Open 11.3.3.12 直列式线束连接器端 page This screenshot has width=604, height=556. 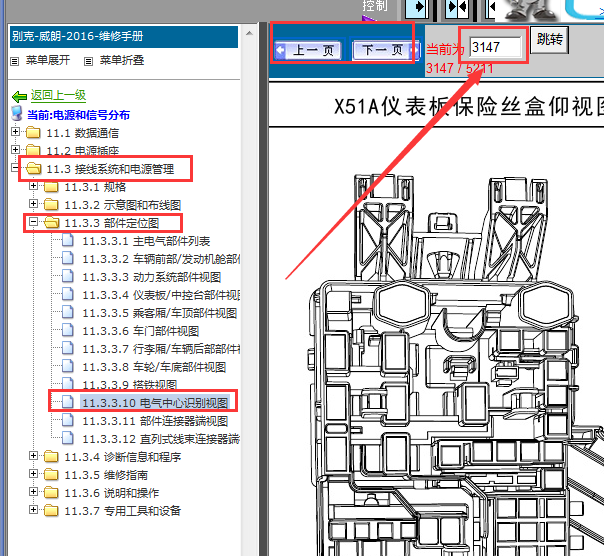click(x=161, y=439)
